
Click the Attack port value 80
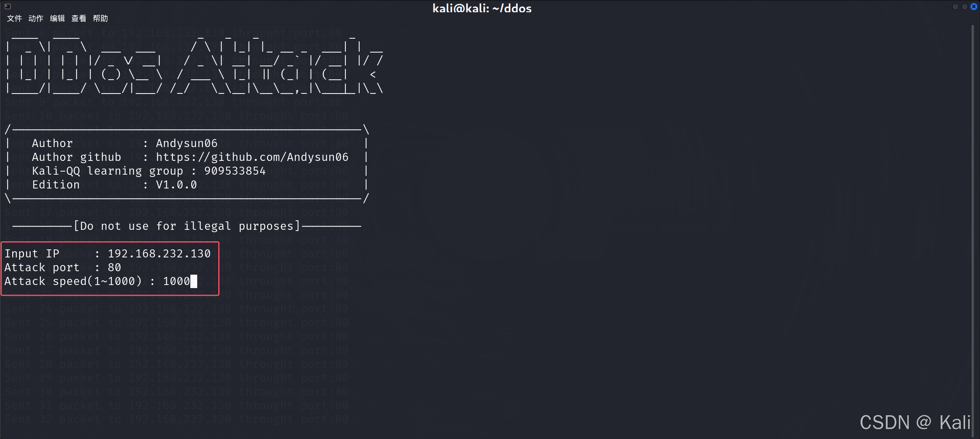(x=114, y=267)
